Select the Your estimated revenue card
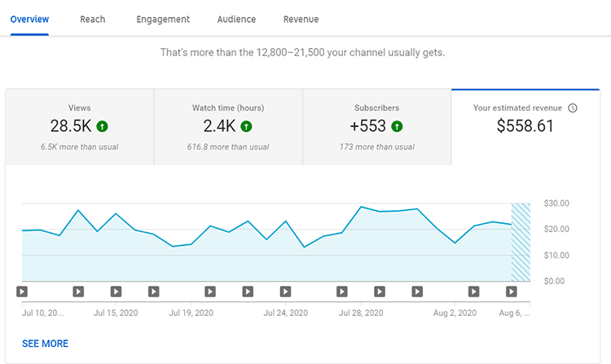The width and height of the screenshot is (611, 364). (x=525, y=127)
